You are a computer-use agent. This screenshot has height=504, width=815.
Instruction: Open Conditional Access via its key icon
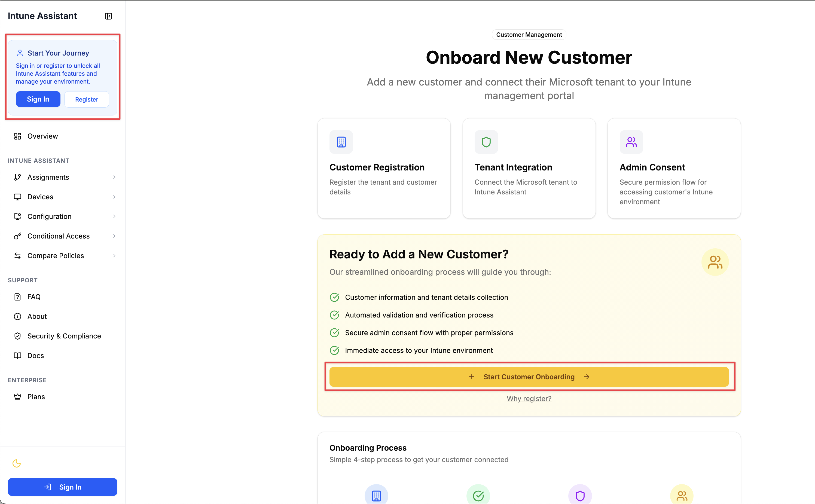point(18,236)
